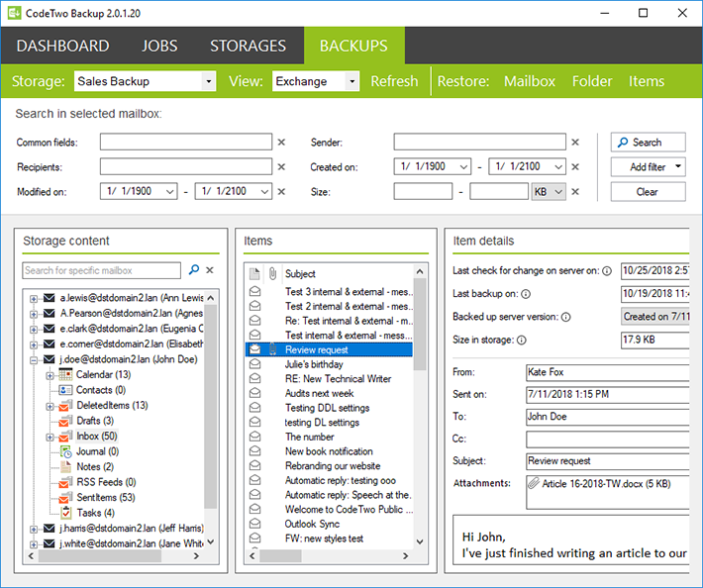
Task: Open the View dropdown showing Exchange
Action: click(x=351, y=81)
